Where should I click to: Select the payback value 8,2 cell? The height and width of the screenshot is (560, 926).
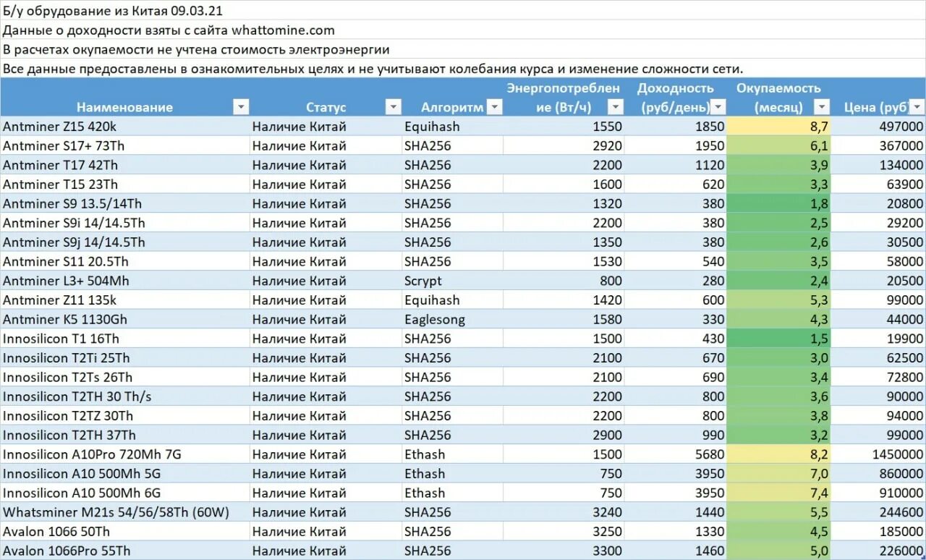tap(778, 454)
